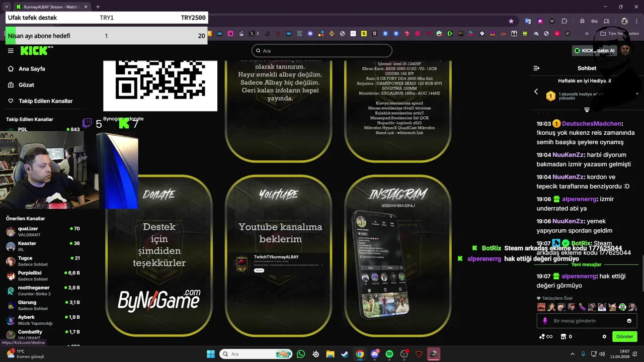Screen dimensions: 644x362
Task: Open the PGL followed channel
Action: tap(43, 129)
